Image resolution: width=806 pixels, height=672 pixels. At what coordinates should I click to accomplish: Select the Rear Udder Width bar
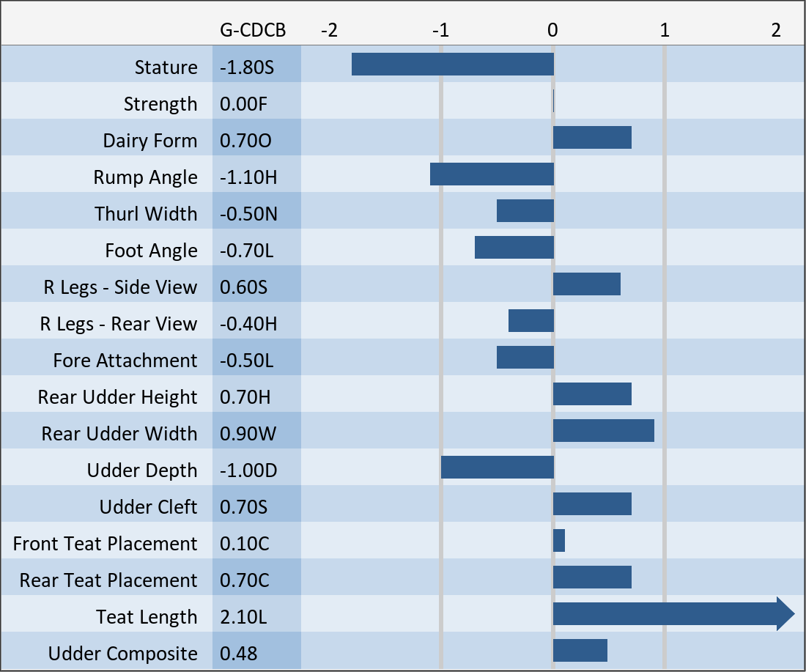(603, 431)
